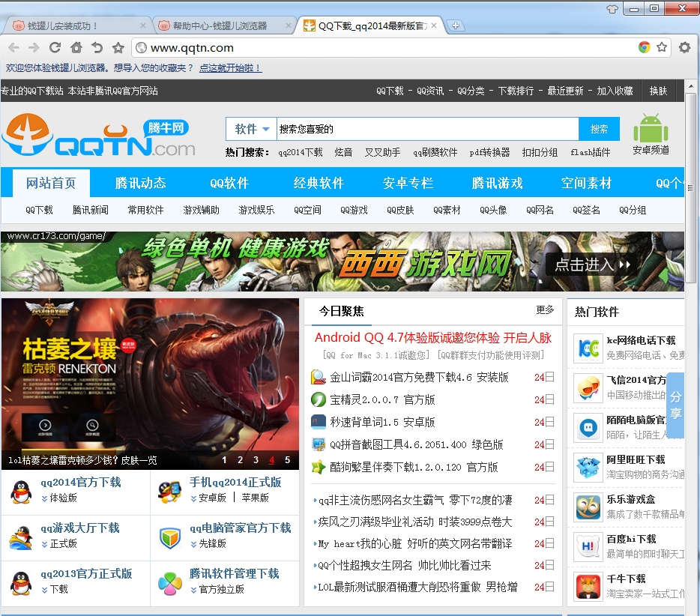Click the 陌陌电脑版 app icon

(588, 428)
